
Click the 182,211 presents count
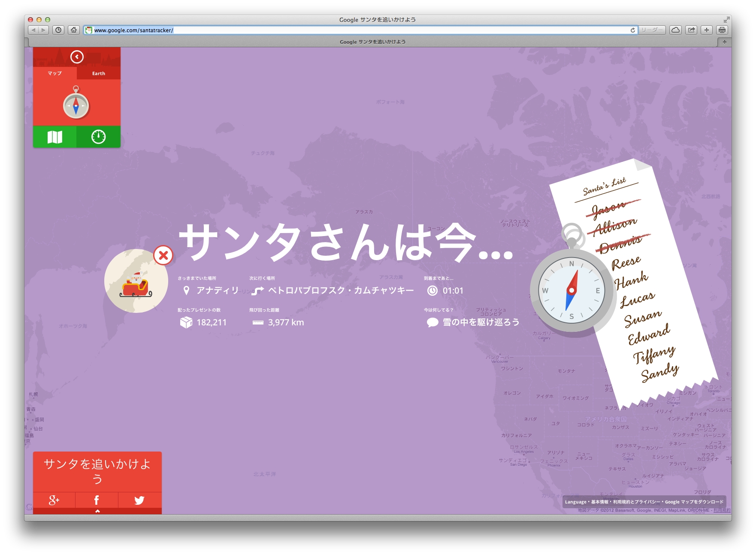click(x=212, y=322)
